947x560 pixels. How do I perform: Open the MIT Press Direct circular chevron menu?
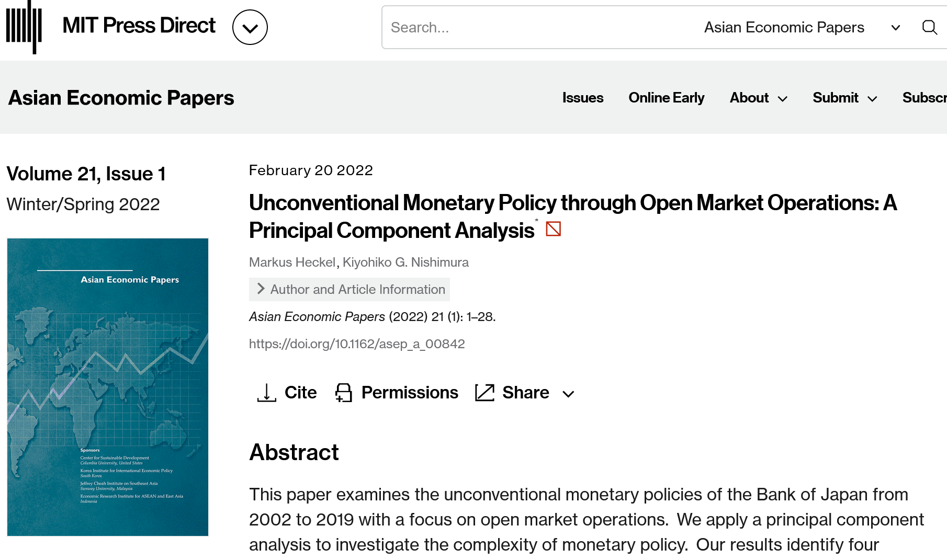point(250,27)
